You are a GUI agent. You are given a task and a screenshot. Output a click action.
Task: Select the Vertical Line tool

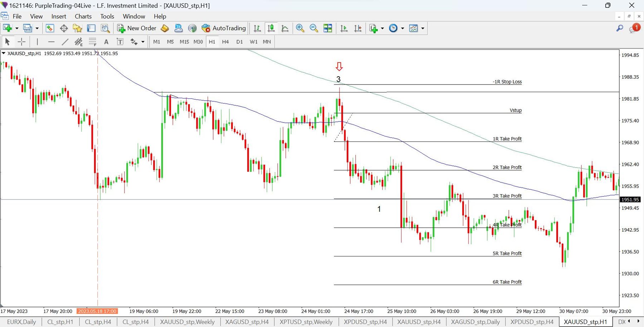[37, 42]
